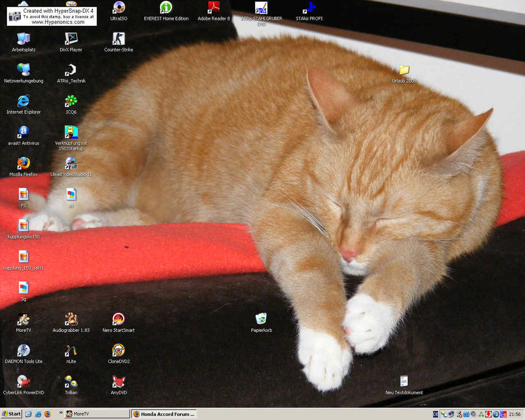The width and height of the screenshot is (525, 420).
Task: Start Nero StartSmart
Action: pos(118,319)
